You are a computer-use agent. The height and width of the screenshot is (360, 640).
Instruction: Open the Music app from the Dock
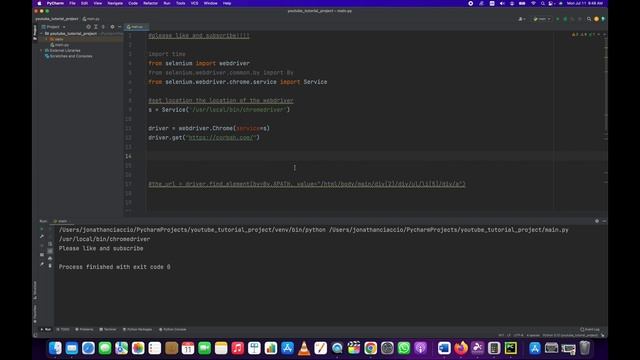[x=237, y=348]
